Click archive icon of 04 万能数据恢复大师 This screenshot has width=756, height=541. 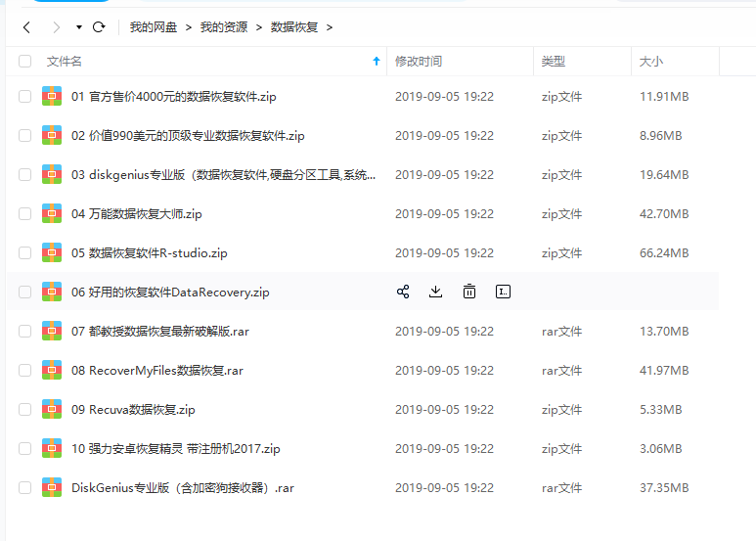pyautogui.click(x=52, y=213)
